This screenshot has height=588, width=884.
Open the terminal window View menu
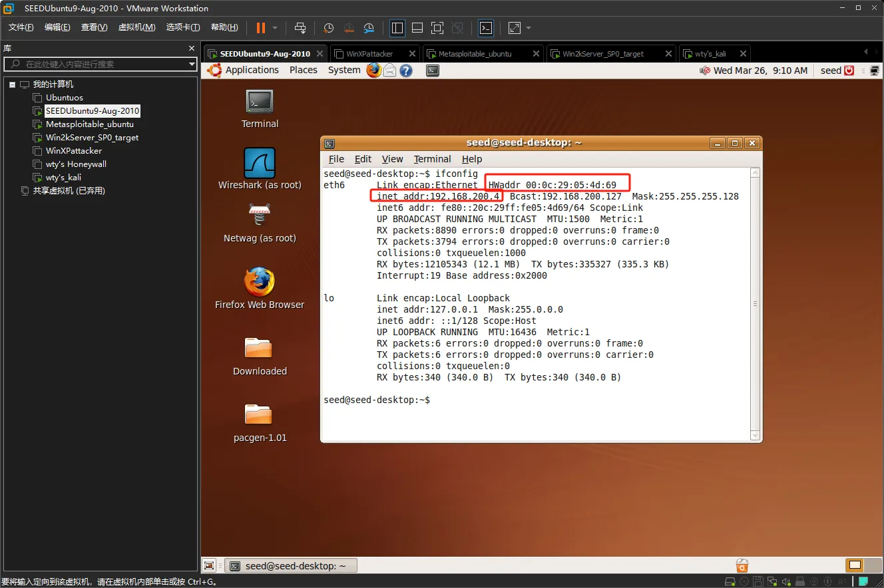392,159
